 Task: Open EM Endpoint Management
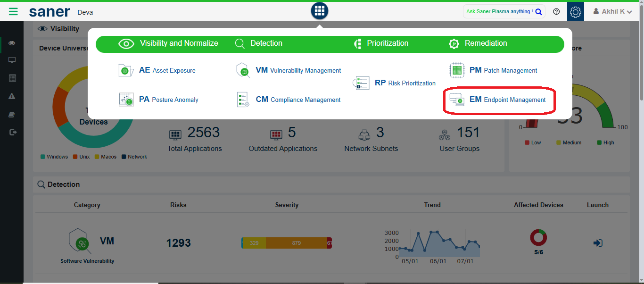coord(507,100)
